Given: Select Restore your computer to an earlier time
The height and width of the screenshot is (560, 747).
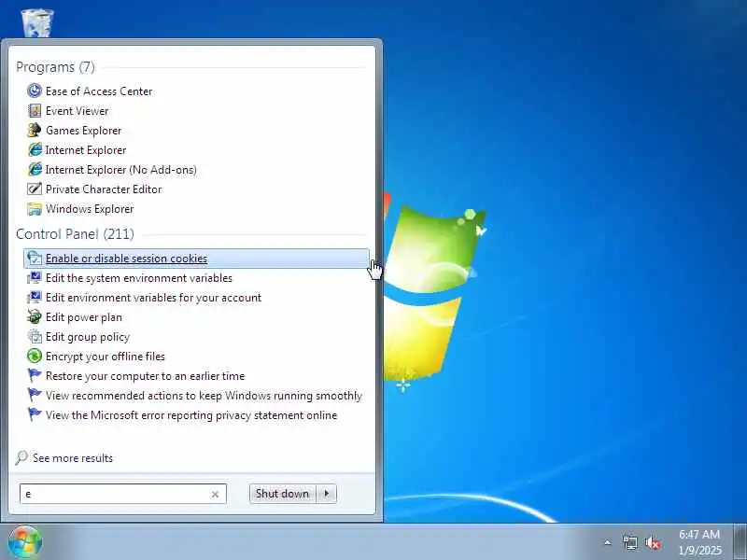Looking at the screenshot, I should click(146, 376).
